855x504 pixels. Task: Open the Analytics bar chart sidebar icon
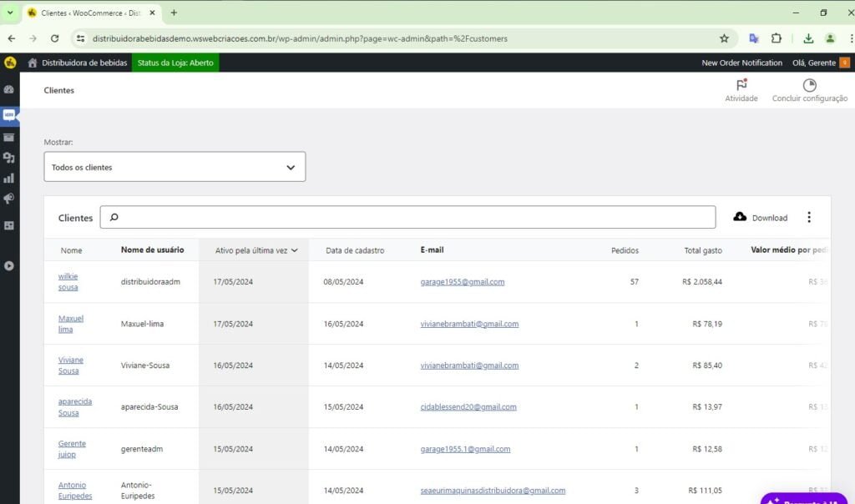point(9,178)
